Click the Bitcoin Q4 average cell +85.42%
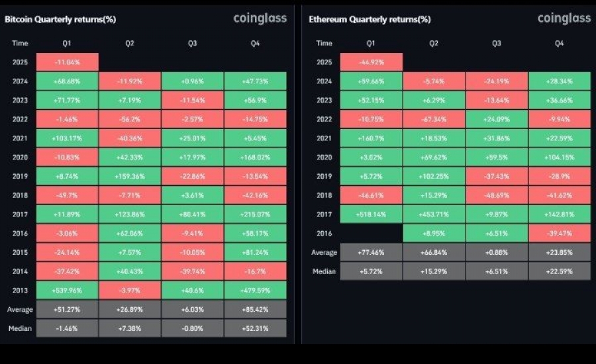Screen dimensions: 596x364 coord(255,309)
